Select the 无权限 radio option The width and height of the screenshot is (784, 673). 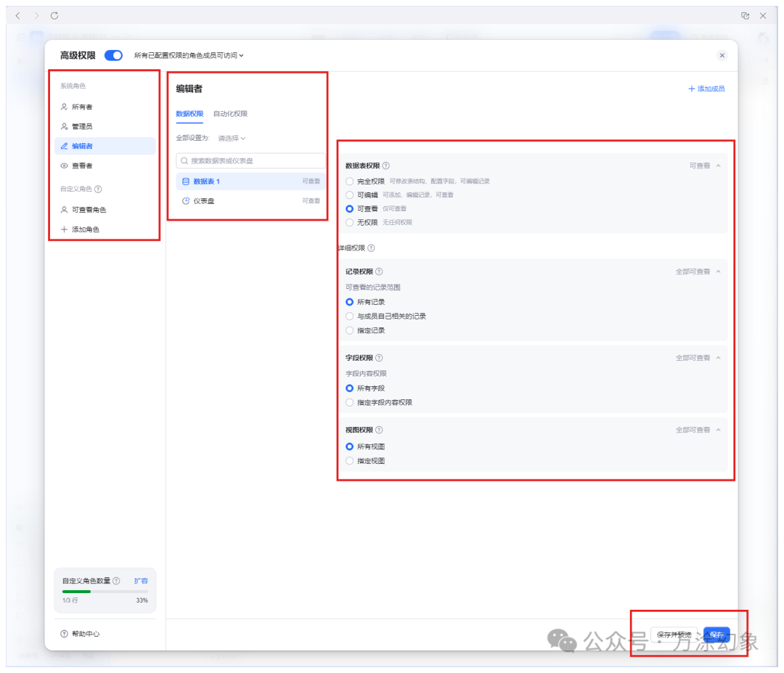(349, 222)
